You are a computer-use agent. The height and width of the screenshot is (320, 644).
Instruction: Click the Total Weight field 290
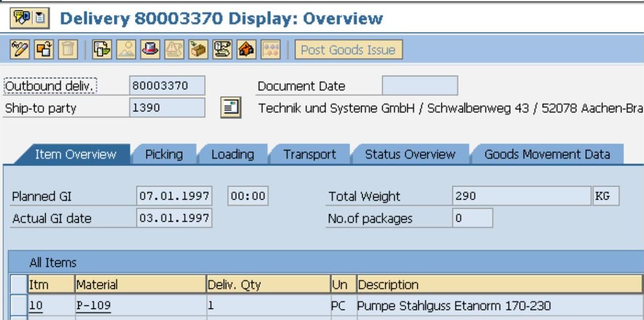(x=522, y=197)
